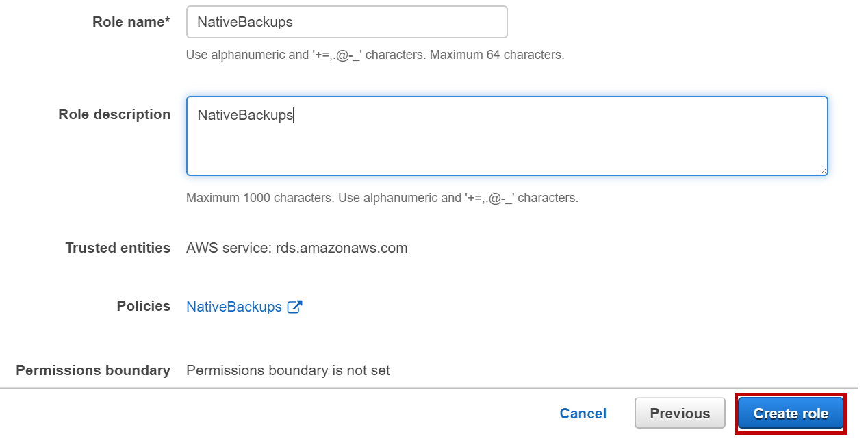The height and width of the screenshot is (445, 868).
Task: Open the NativeBackups policy external link icon
Action: coord(294,307)
